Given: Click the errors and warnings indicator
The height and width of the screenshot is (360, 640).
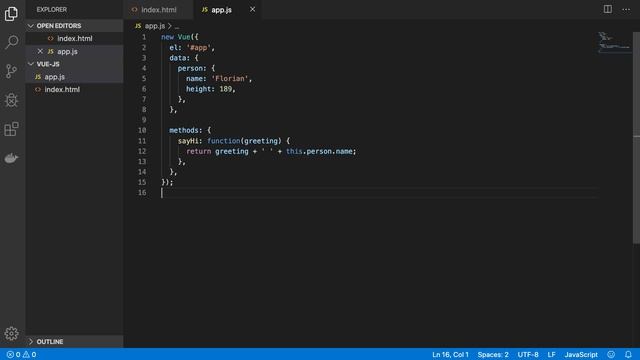Looking at the screenshot, I should coord(21,354).
